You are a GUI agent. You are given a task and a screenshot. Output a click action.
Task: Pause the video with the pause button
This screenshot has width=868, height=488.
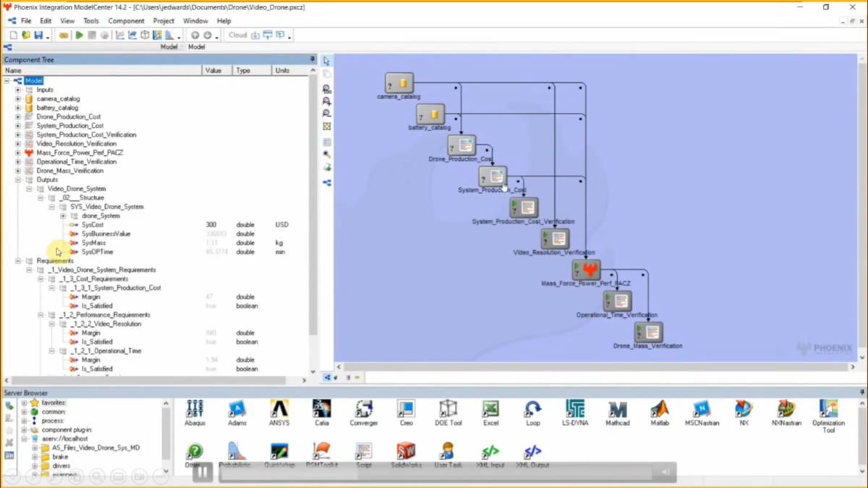203,473
